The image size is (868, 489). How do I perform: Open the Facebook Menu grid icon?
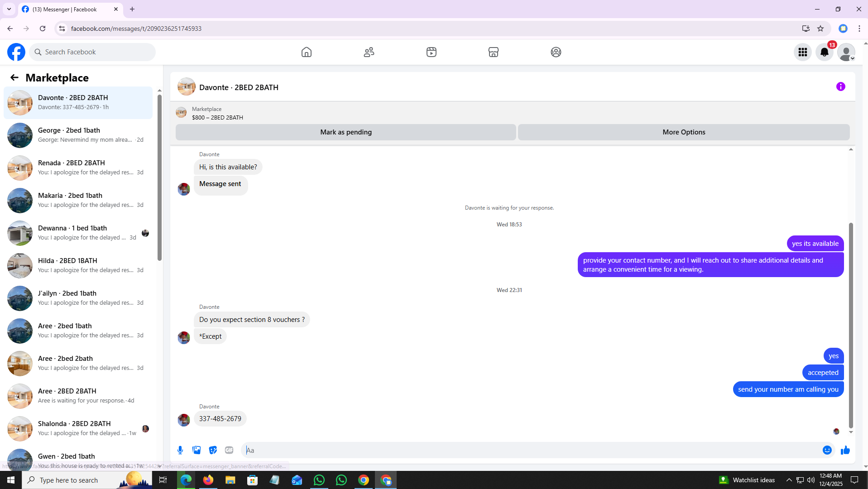click(x=803, y=52)
